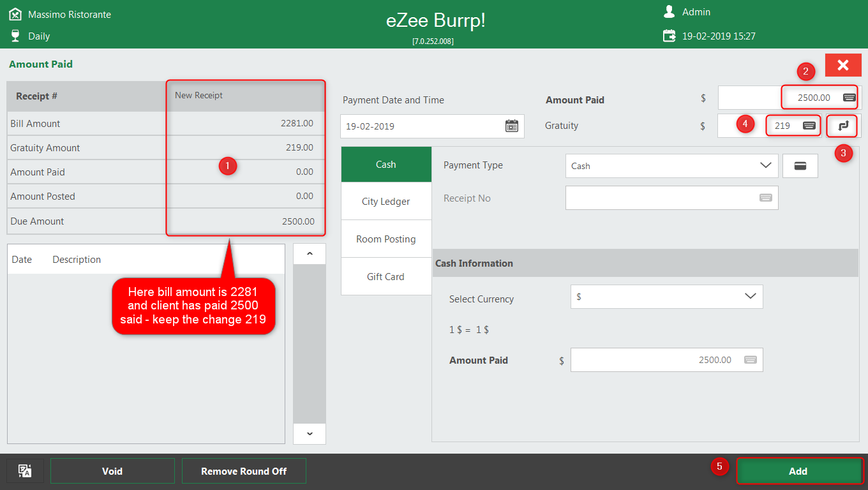Click the Remove Round Off button

[244, 471]
